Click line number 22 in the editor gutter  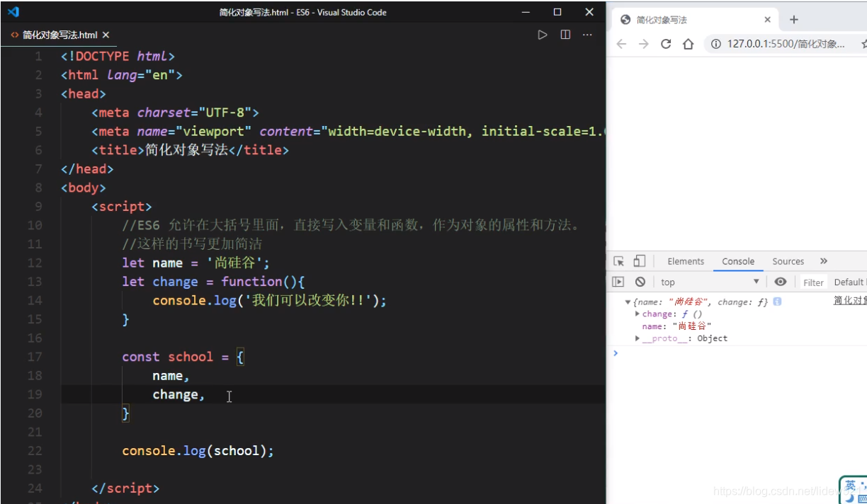tap(35, 451)
